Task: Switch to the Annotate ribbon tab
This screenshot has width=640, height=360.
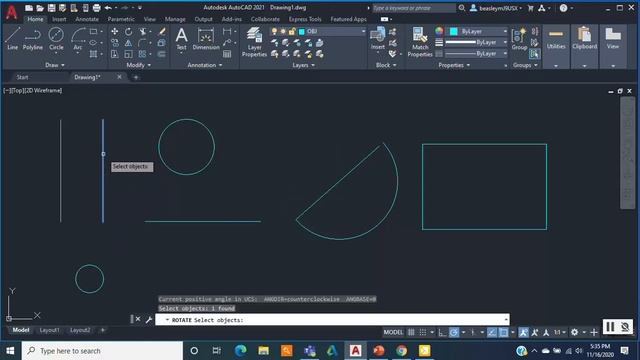Action: pyautogui.click(x=87, y=19)
